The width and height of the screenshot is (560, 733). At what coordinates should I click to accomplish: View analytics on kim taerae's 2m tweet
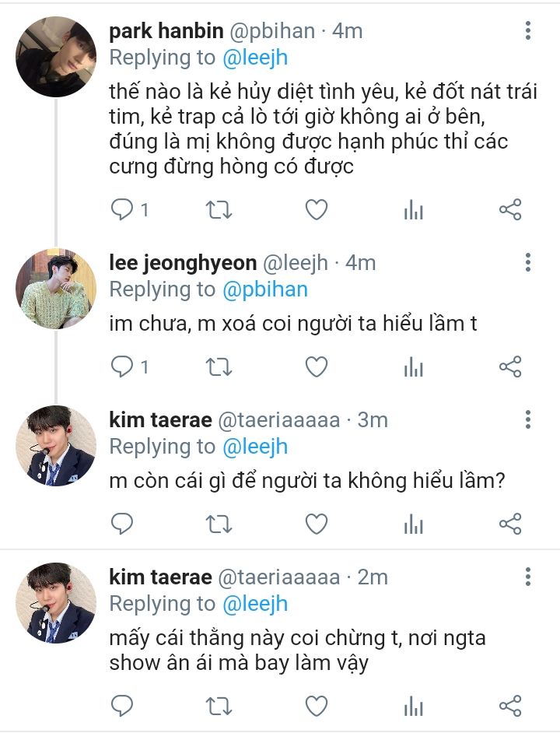tap(413, 706)
